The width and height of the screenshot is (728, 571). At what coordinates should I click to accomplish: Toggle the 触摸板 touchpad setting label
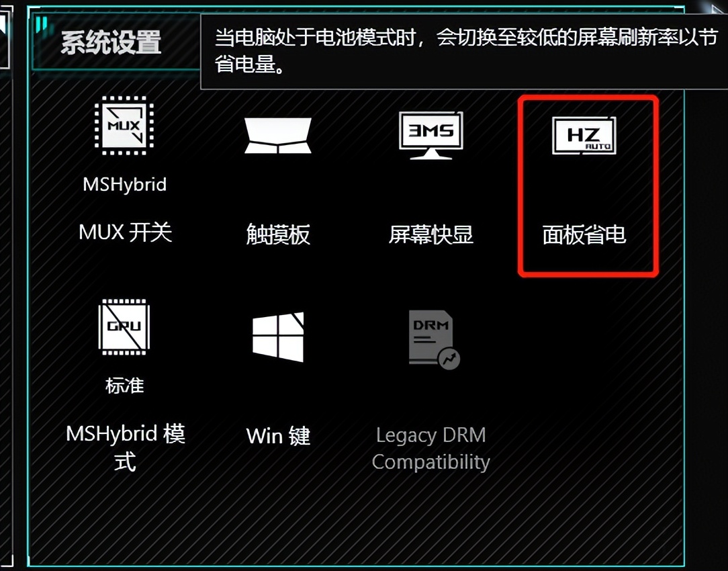pos(278,234)
